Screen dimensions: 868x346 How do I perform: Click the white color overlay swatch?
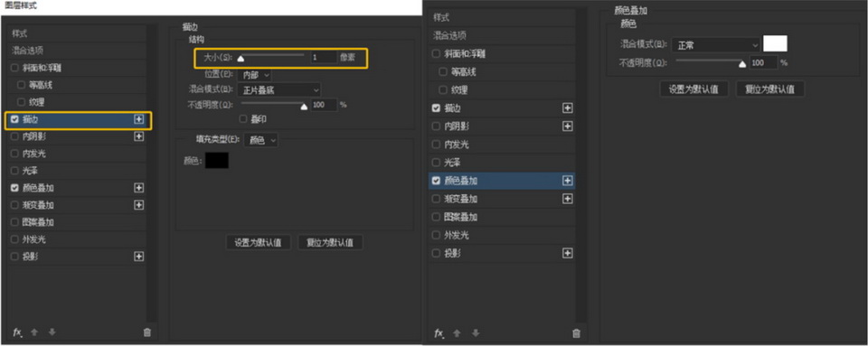coord(775,43)
